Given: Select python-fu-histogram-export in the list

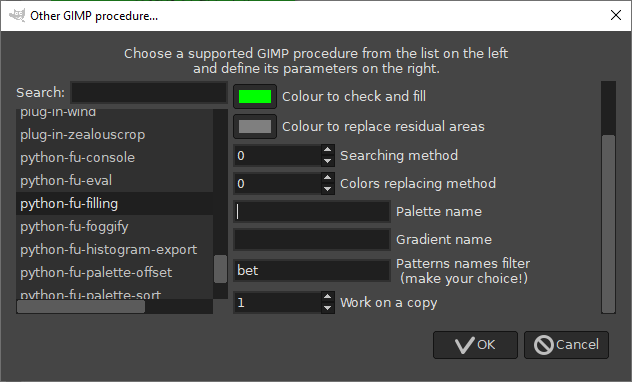Looking at the screenshot, I should pos(114,249).
